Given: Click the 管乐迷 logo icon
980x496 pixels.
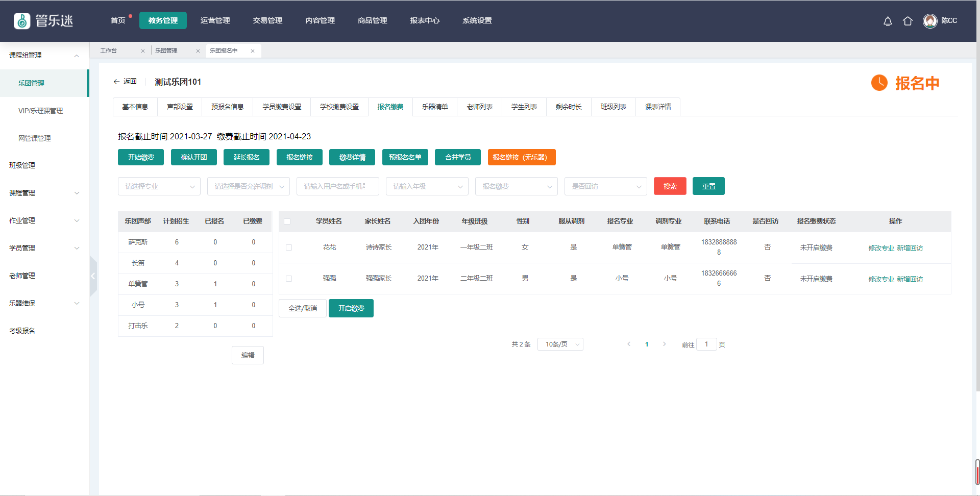Looking at the screenshot, I should (22, 21).
